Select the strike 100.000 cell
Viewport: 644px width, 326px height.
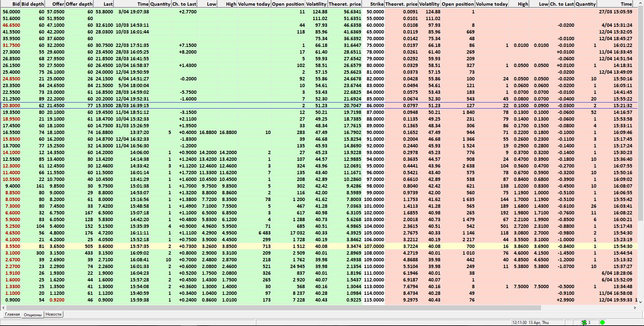[373, 199]
